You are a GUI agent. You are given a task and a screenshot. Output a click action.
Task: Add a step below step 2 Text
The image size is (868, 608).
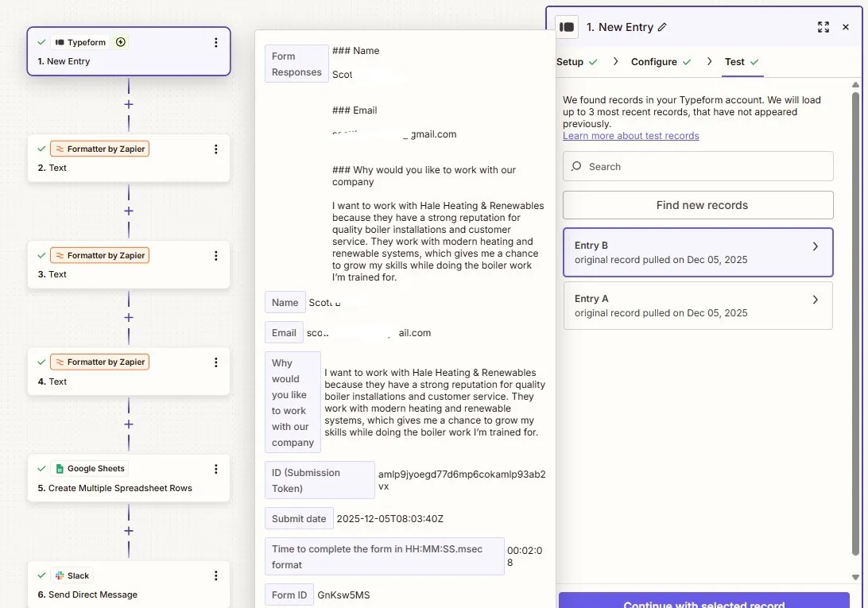pyautogui.click(x=129, y=211)
